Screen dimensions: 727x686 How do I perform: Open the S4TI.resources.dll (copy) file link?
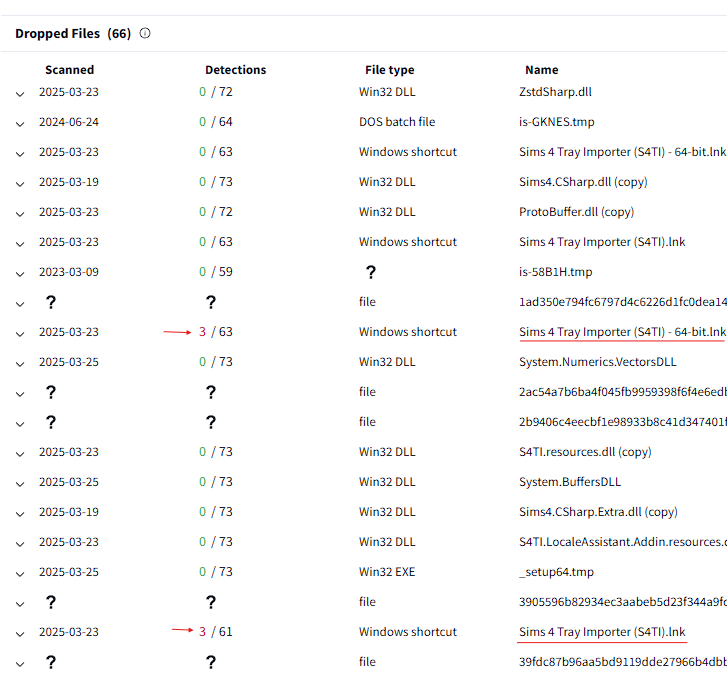[585, 452]
